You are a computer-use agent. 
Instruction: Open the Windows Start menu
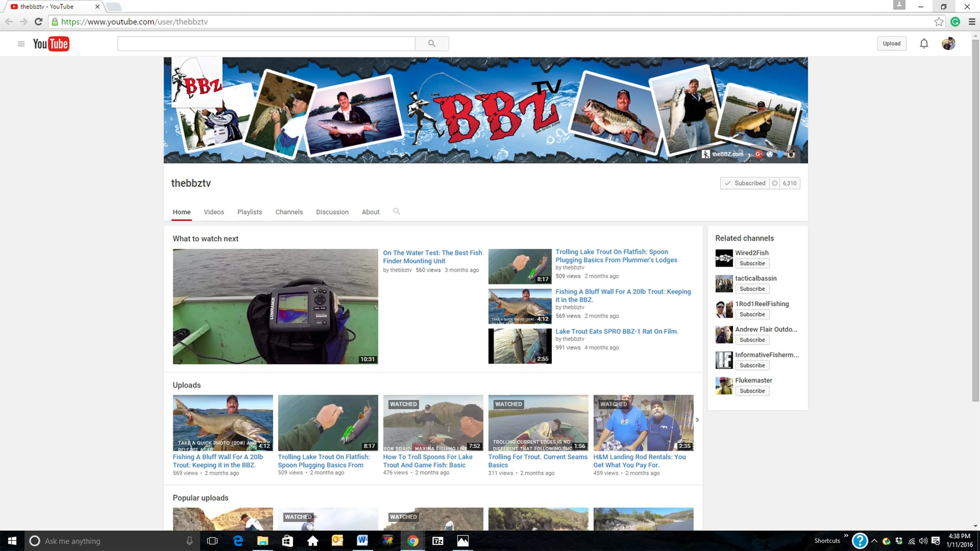[x=12, y=541]
